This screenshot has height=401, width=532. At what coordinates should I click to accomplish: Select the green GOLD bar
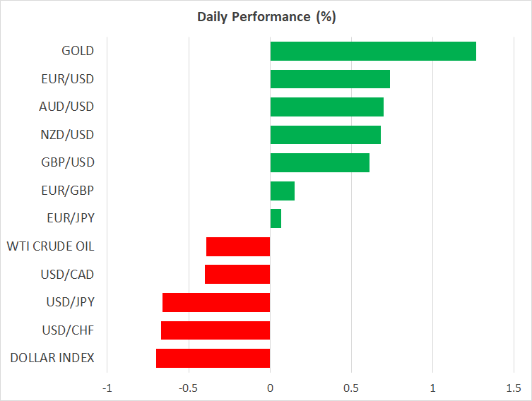[x=373, y=52]
